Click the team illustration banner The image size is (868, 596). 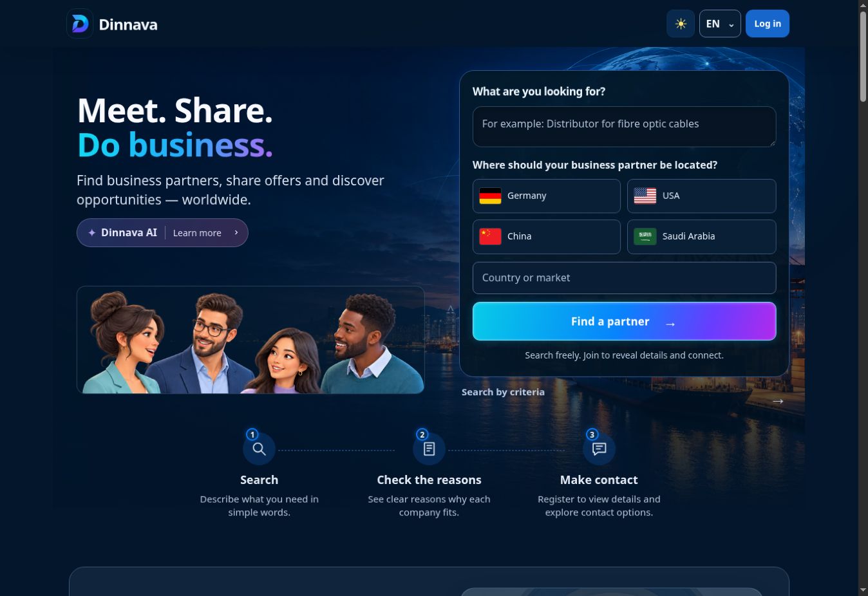pos(250,340)
